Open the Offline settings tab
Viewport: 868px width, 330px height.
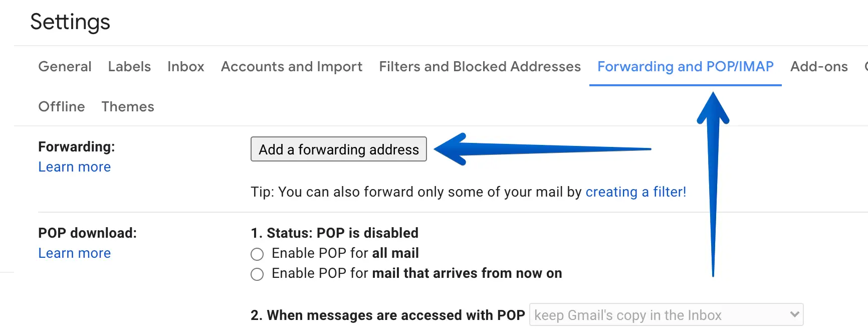[62, 107]
